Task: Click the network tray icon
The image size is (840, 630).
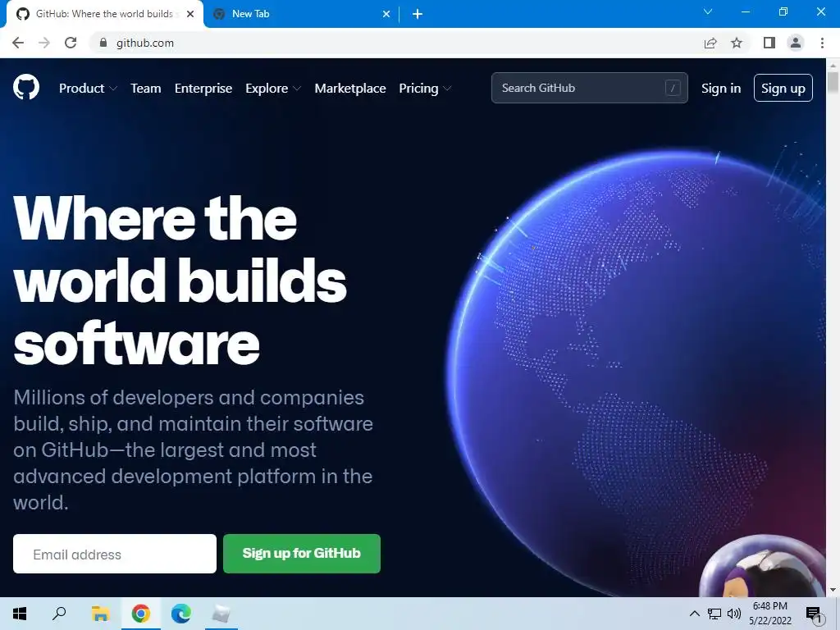Action: click(714, 614)
